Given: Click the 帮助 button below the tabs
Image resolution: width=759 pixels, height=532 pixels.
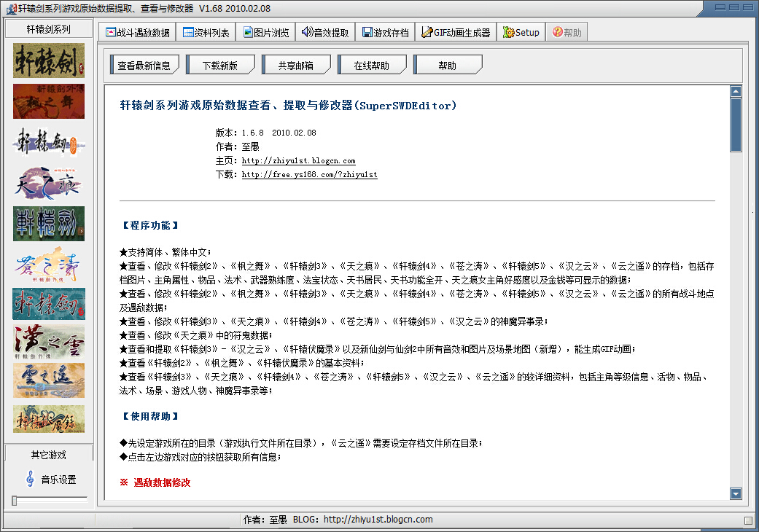Looking at the screenshot, I should [448, 65].
